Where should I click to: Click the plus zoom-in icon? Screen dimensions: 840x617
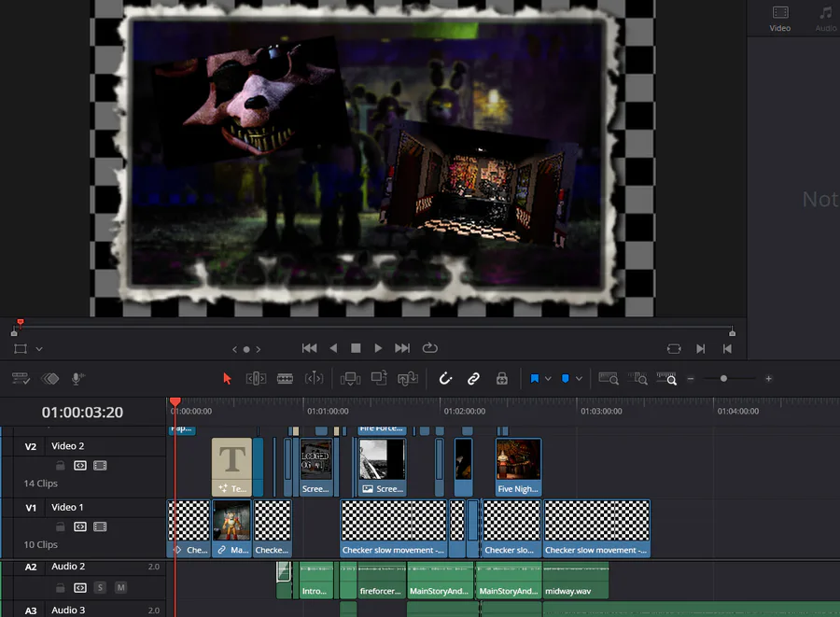tap(769, 379)
